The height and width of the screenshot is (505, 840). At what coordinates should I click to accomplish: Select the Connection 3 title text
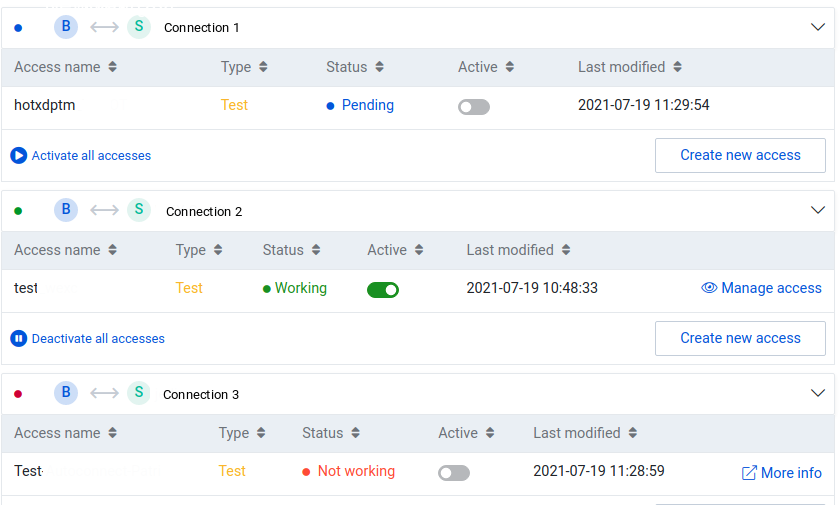tap(201, 395)
